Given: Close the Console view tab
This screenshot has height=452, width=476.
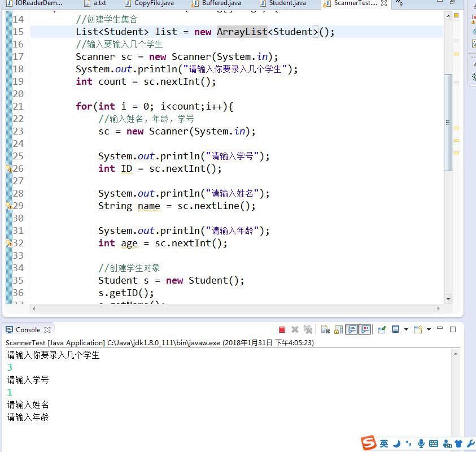Looking at the screenshot, I should 47,330.
